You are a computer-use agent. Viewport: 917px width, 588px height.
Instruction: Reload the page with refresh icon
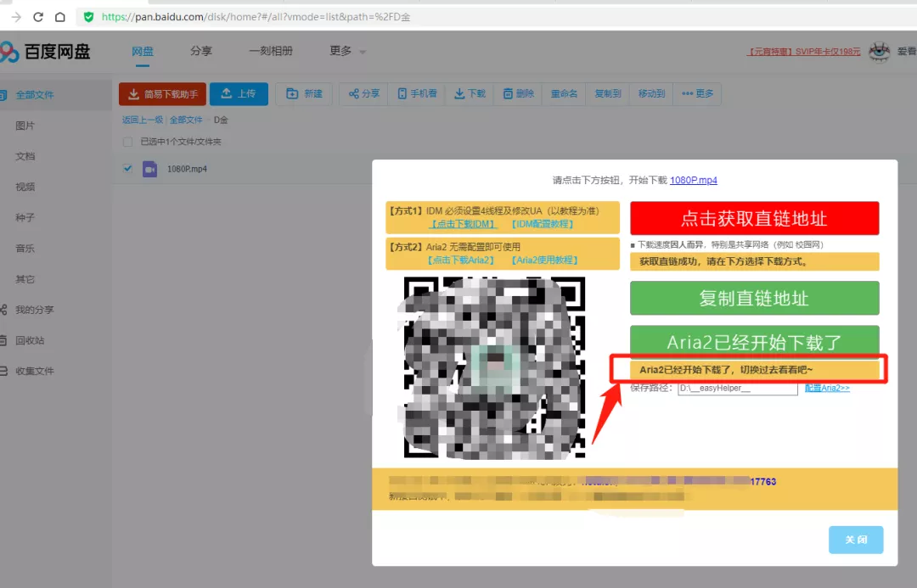point(38,17)
